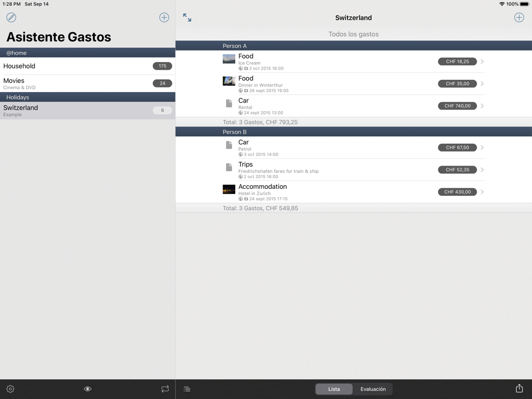Tap the @home section header

(x=88, y=53)
